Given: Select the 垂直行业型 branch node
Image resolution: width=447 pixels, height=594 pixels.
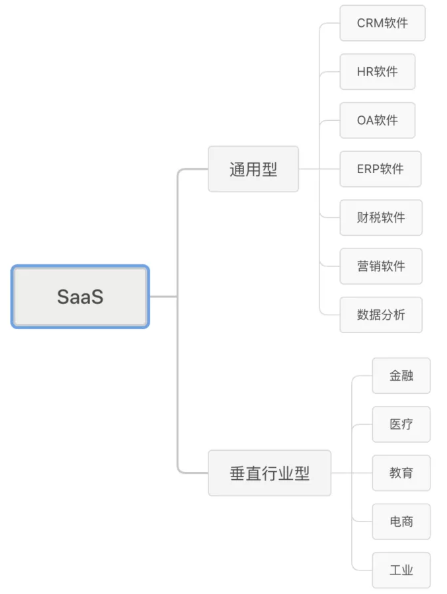Looking at the screenshot, I should (269, 473).
